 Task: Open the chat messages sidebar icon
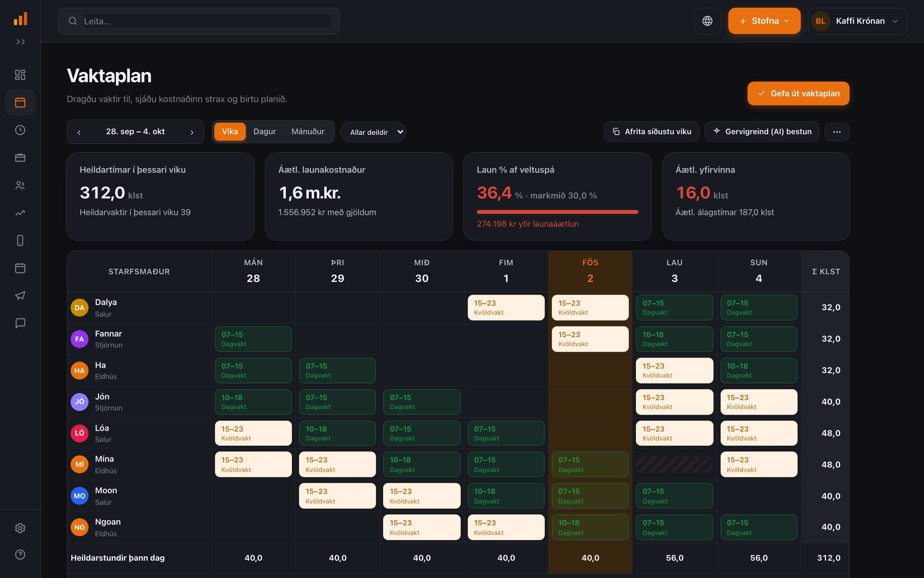20,323
